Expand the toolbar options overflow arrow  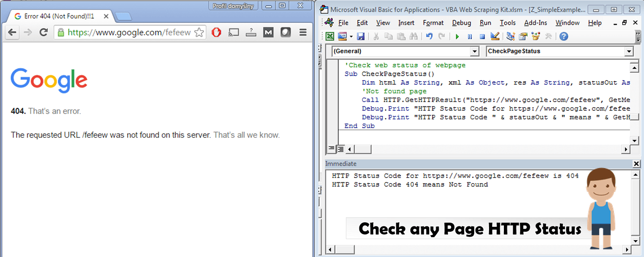pyautogui.click(x=638, y=36)
